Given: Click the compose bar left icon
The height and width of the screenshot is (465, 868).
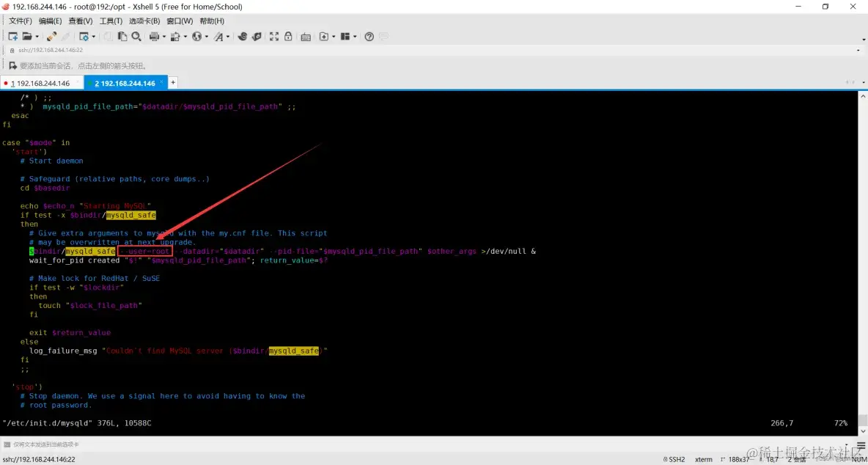Looking at the screenshot, I should point(7,444).
